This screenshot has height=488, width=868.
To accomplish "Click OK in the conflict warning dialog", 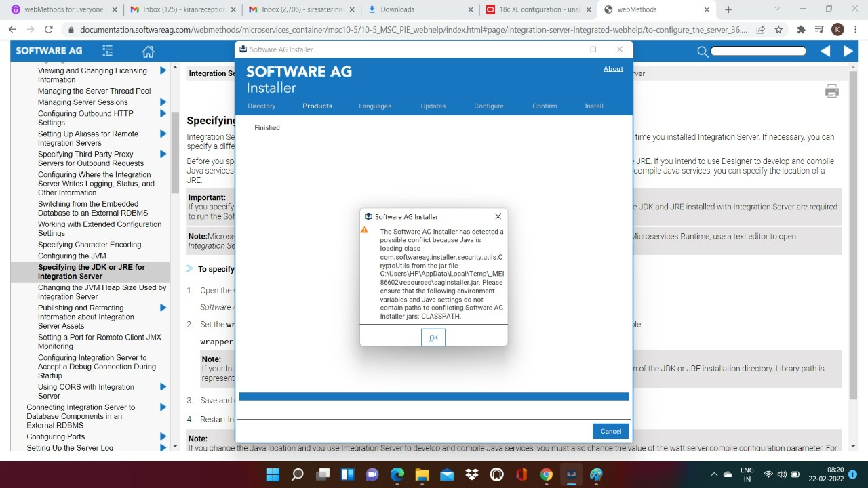I will pyautogui.click(x=433, y=338).
